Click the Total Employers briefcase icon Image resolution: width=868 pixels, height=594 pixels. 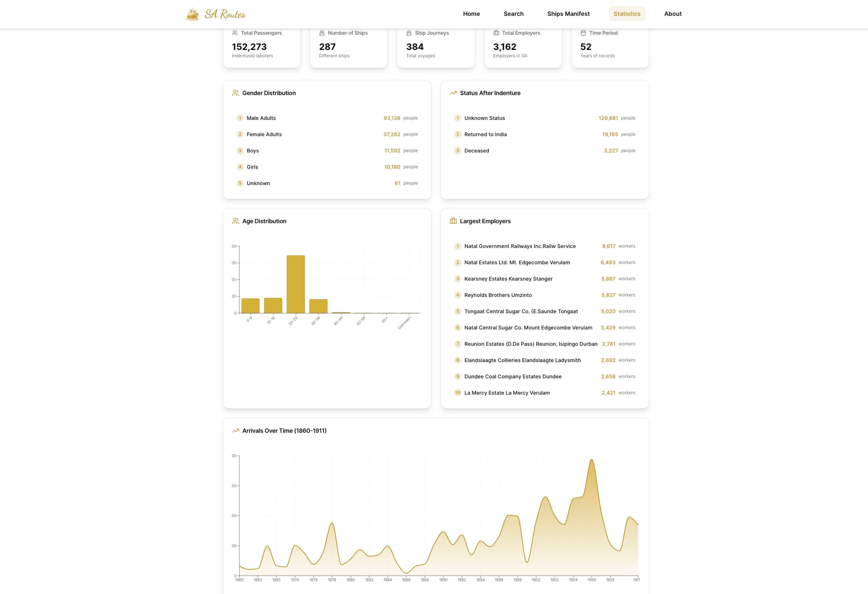click(496, 33)
